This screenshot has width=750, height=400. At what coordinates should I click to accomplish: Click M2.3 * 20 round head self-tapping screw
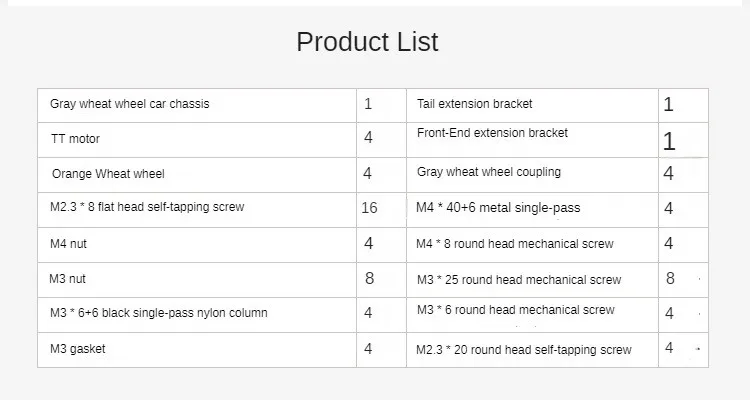click(524, 350)
